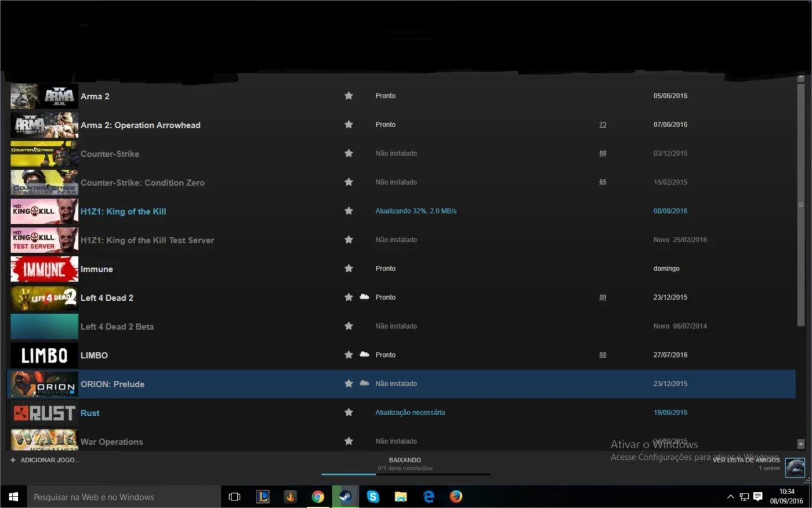Click date 05/06/2016 in Arma 2 row
The height and width of the screenshot is (508, 812).
[x=670, y=96]
